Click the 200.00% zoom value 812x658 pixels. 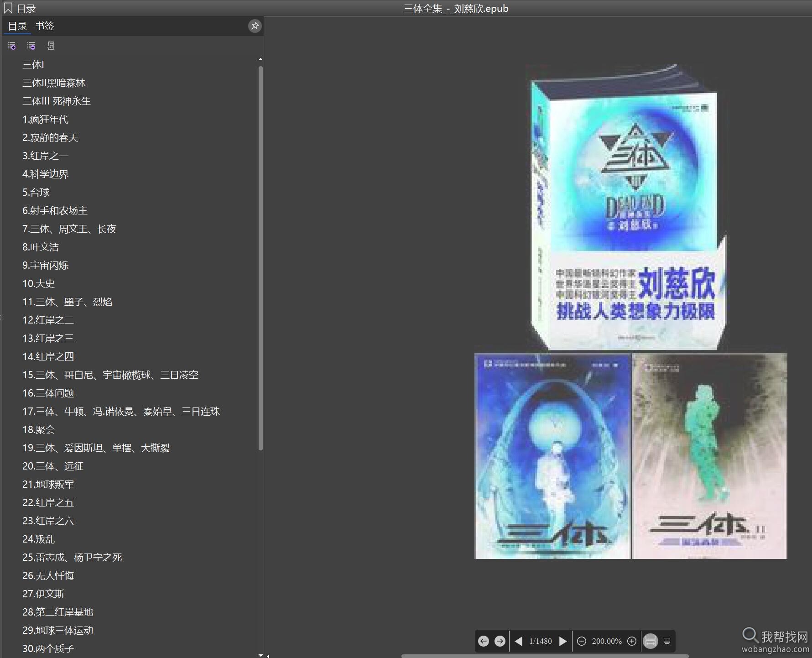point(607,641)
